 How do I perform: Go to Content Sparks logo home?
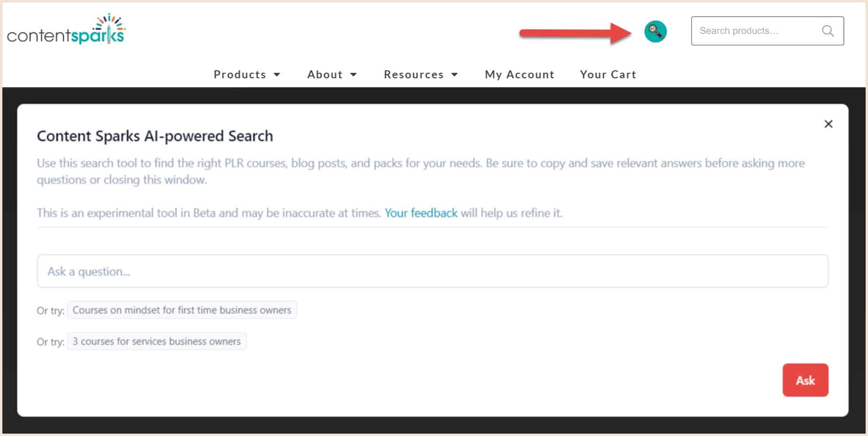tap(66, 29)
